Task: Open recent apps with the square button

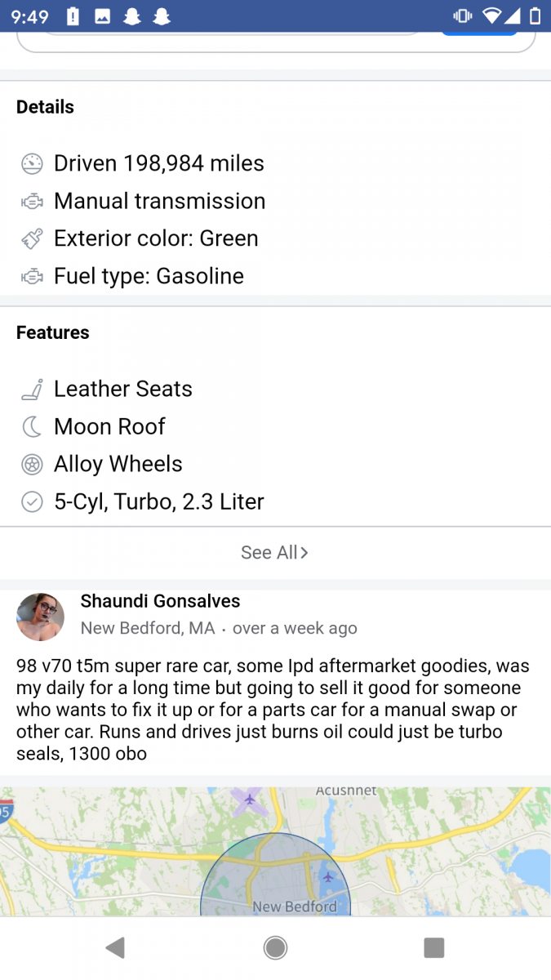Action: (433, 947)
